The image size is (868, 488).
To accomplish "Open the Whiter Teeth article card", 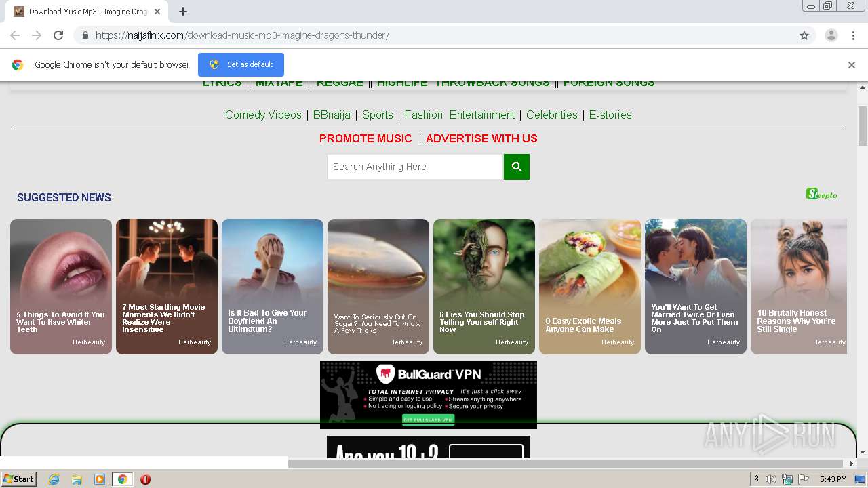I will (61, 287).
